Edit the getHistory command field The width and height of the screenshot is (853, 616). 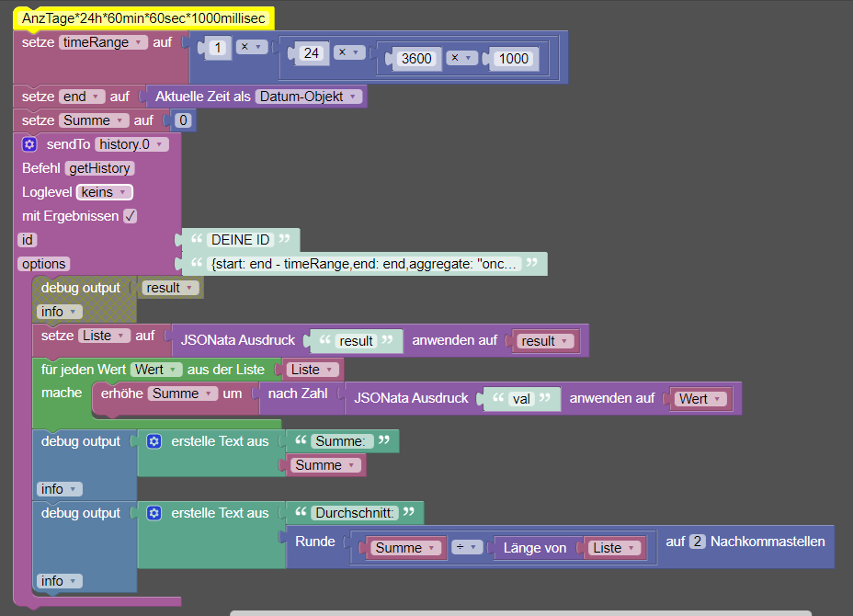point(99,168)
